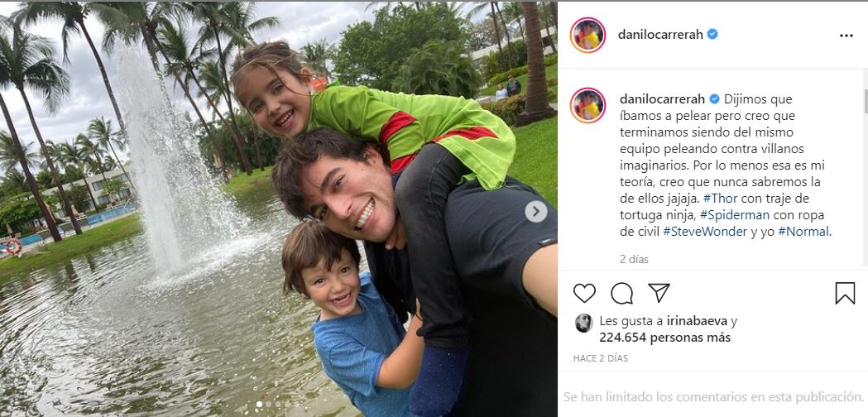
Task: Open danilocarrerah username in caption
Action: point(662,99)
